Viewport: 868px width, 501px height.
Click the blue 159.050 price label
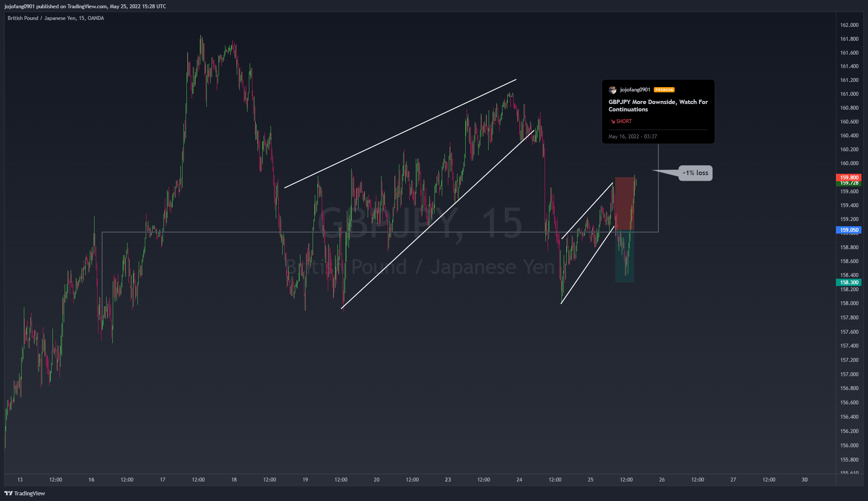848,230
